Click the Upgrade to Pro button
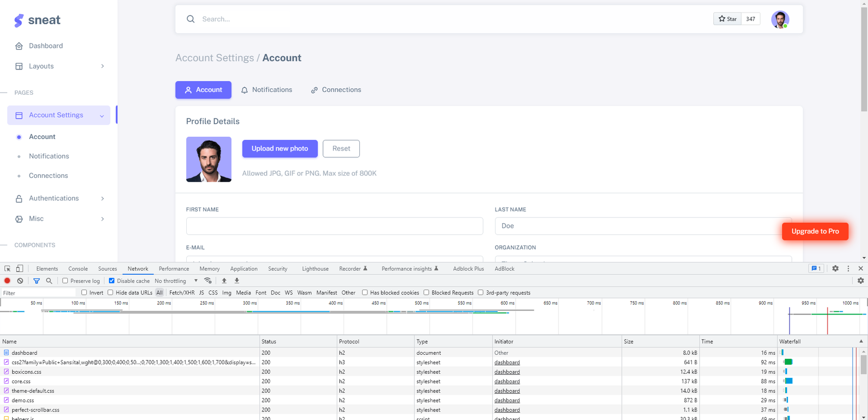The height and width of the screenshot is (420, 868). 815,231
